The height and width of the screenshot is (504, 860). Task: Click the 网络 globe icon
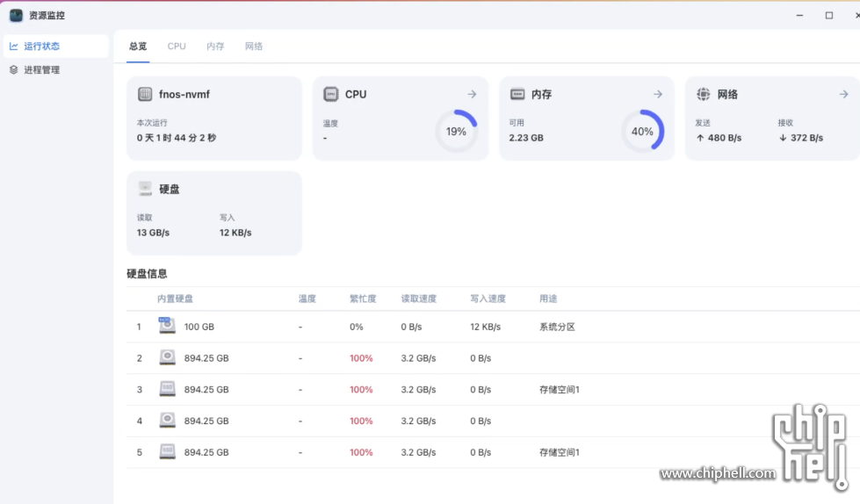[x=703, y=94]
